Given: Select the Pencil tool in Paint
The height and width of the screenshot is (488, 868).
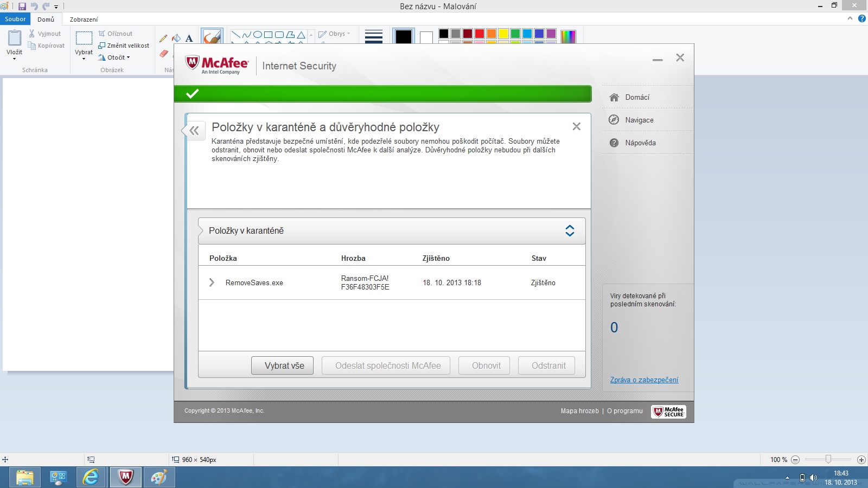Looking at the screenshot, I should [x=163, y=38].
